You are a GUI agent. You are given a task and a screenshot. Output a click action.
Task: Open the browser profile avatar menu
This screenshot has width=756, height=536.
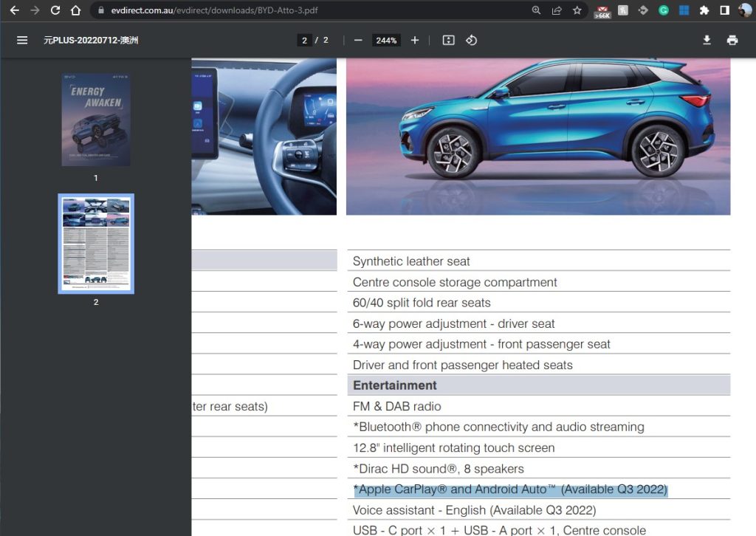[743, 10]
